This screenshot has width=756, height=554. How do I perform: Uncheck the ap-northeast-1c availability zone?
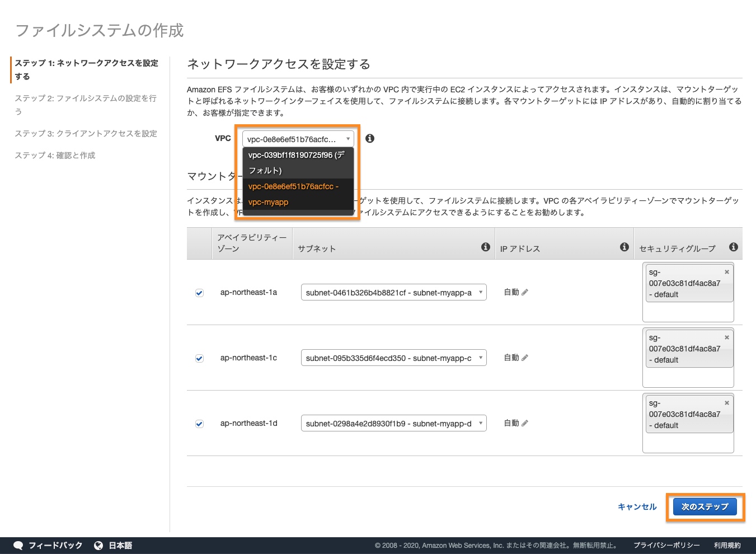click(199, 358)
